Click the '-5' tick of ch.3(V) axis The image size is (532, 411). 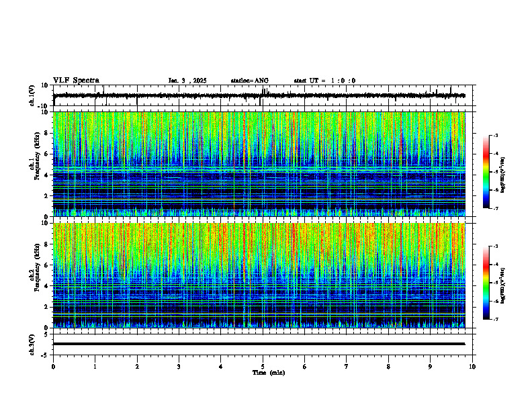click(45, 355)
